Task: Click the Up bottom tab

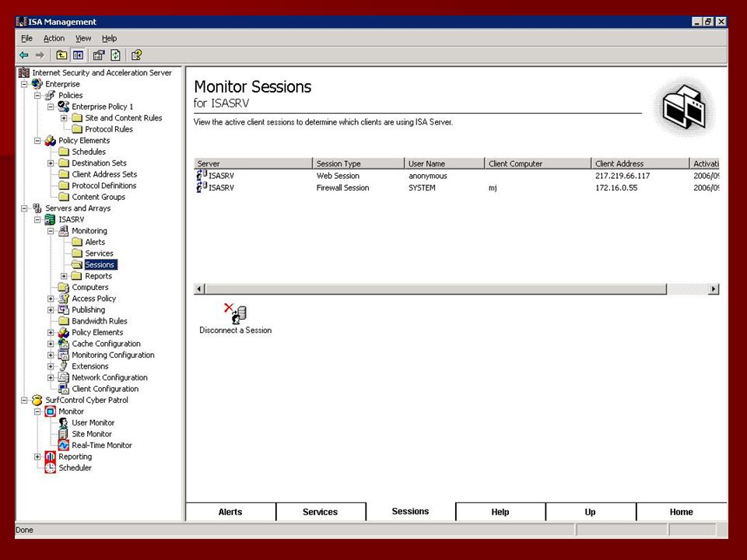Action: [591, 512]
